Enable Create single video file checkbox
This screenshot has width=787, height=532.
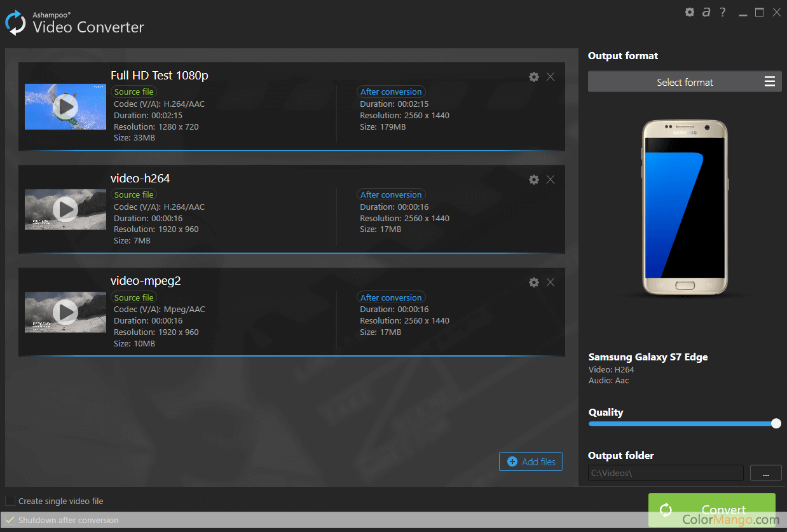[10, 501]
